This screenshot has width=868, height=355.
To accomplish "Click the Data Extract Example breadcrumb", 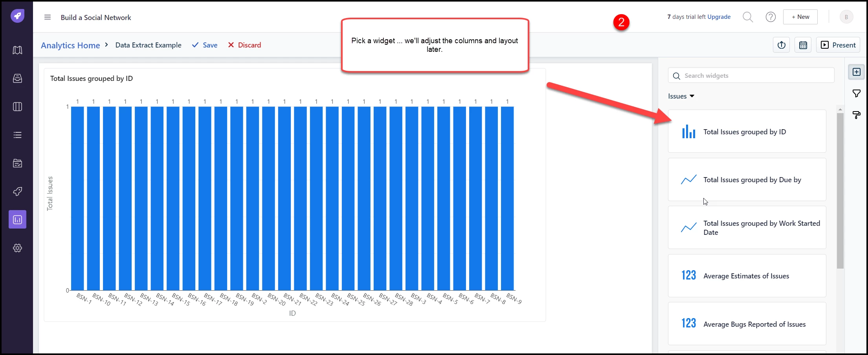I will click(x=148, y=45).
